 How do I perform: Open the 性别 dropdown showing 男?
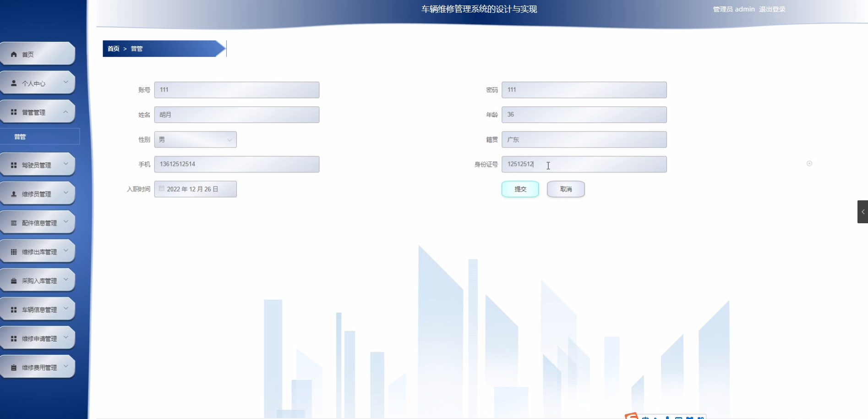point(196,139)
